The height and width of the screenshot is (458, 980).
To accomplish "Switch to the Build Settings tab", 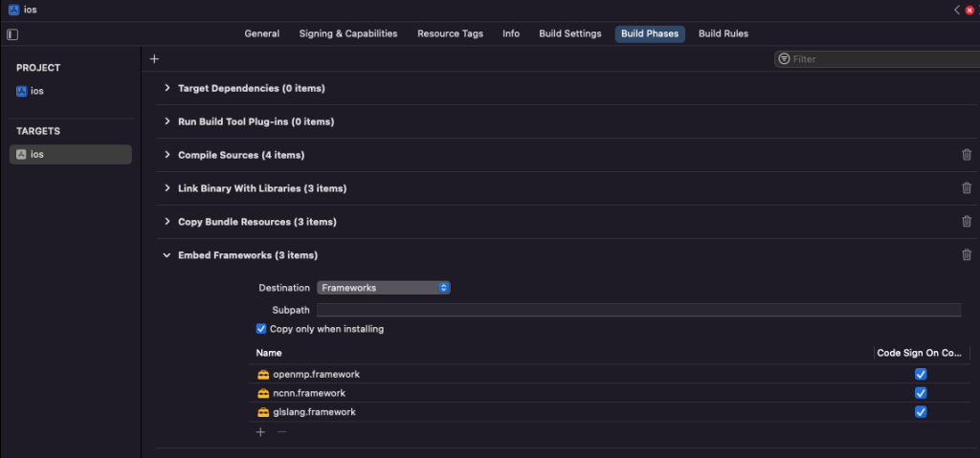I will pos(570,33).
